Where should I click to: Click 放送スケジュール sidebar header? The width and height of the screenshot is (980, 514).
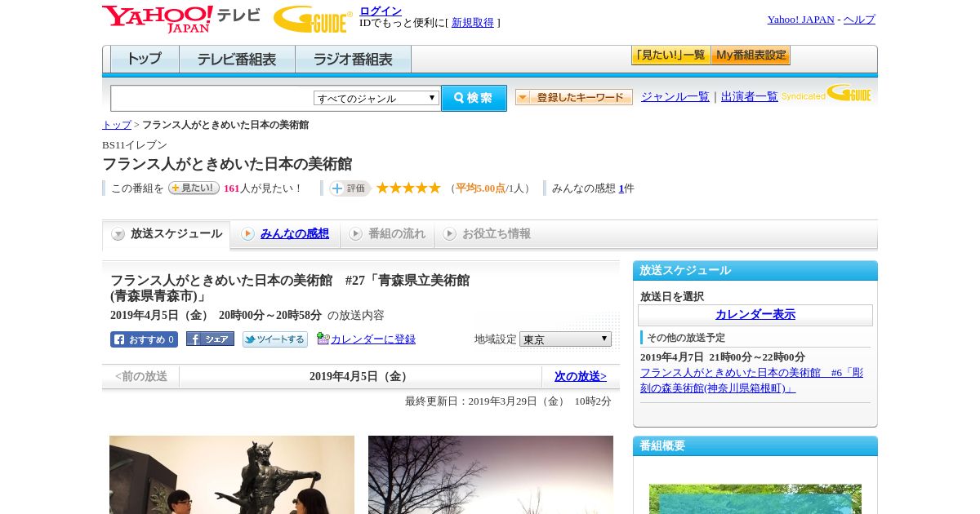(755, 271)
